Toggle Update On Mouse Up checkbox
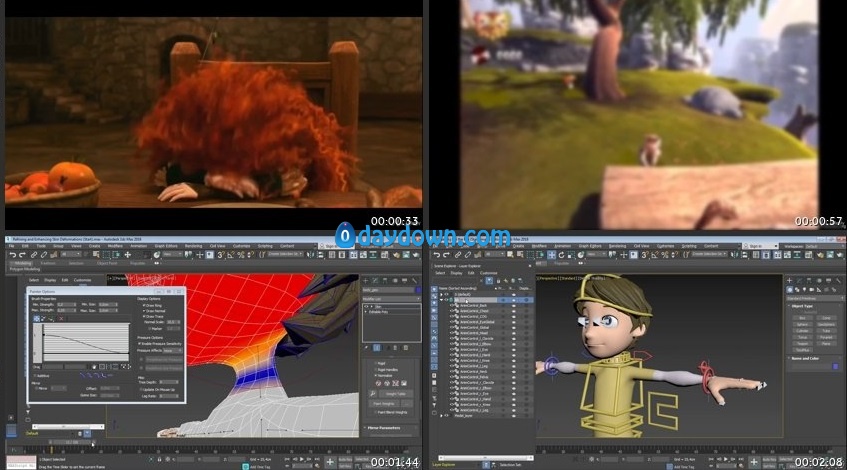The height and width of the screenshot is (470, 847). (x=140, y=390)
